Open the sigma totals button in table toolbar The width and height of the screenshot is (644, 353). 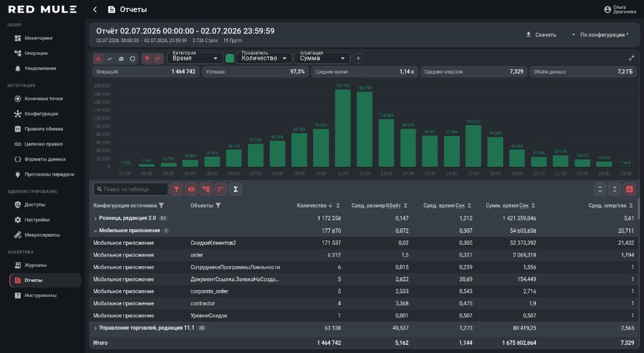235,189
